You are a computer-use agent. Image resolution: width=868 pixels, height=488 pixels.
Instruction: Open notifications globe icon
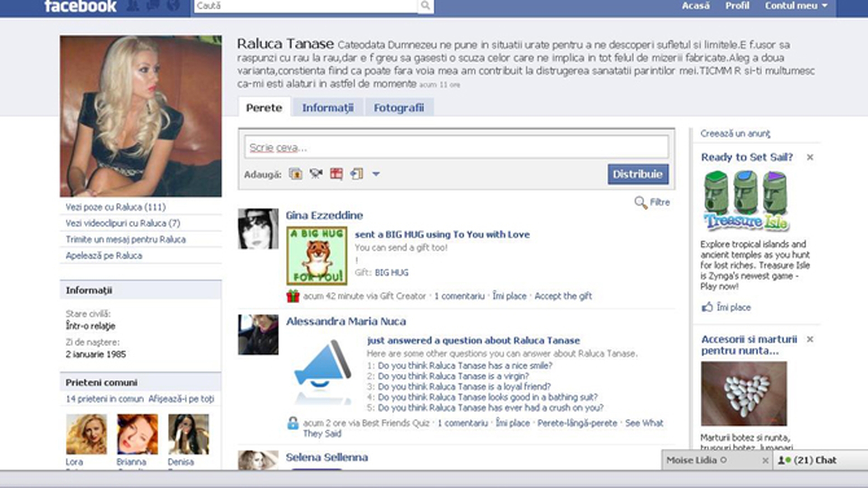click(173, 5)
